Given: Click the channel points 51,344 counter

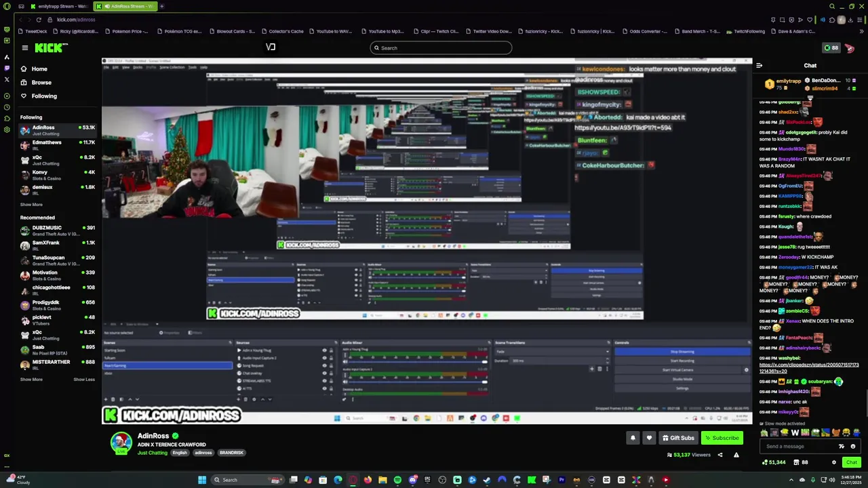Looking at the screenshot, I should click(774, 462).
